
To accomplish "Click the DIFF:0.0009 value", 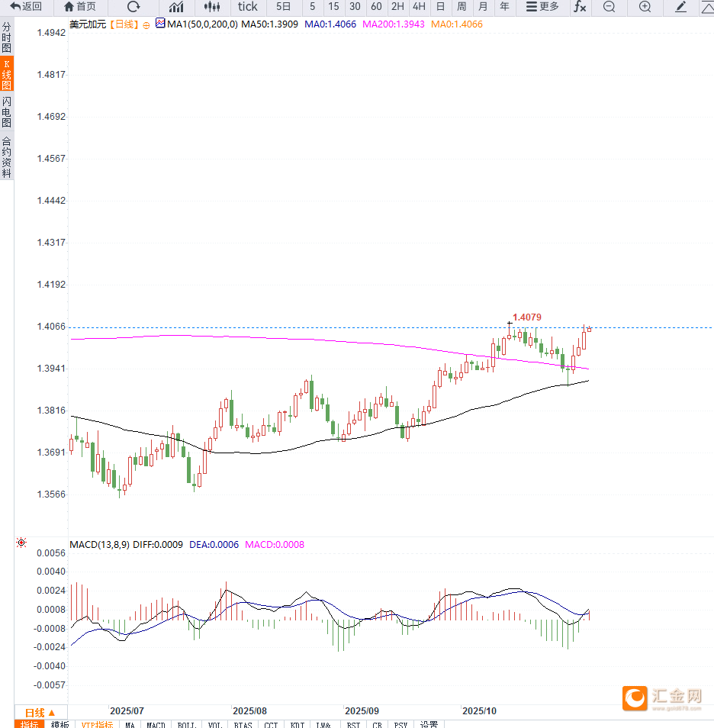I will click(158, 545).
